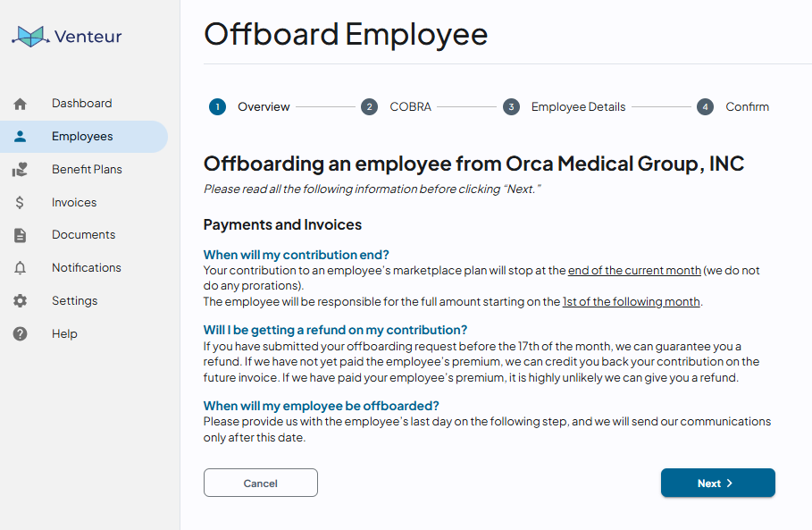This screenshot has width=812, height=530.
Task: Open the Documents file icon
Action: 20,235
